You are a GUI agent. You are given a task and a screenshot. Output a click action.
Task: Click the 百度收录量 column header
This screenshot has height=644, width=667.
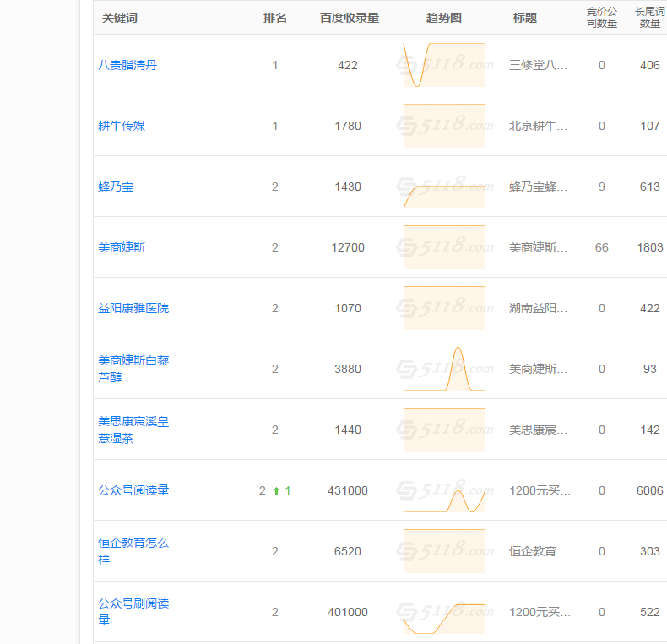(350, 18)
